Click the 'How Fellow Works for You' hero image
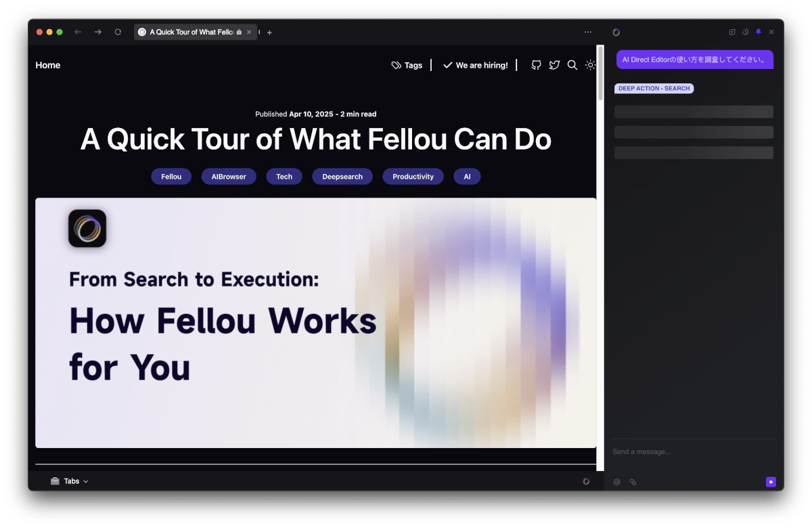The width and height of the screenshot is (812, 528). coord(316,323)
